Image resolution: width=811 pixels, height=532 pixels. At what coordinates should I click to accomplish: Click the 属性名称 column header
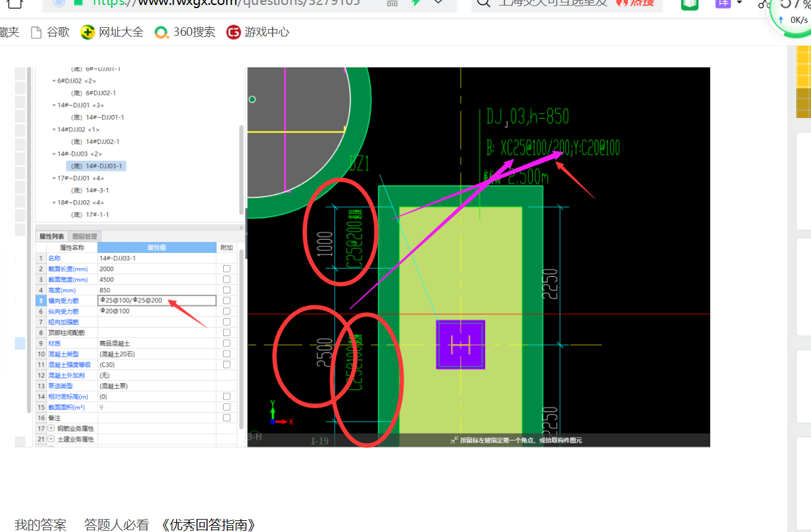click(72, 247)
